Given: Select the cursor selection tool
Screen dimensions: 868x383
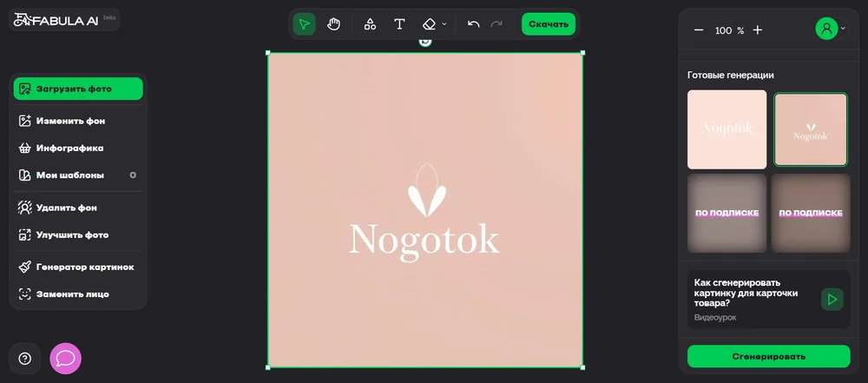Looking at the screenshot, I should [304, 24].
